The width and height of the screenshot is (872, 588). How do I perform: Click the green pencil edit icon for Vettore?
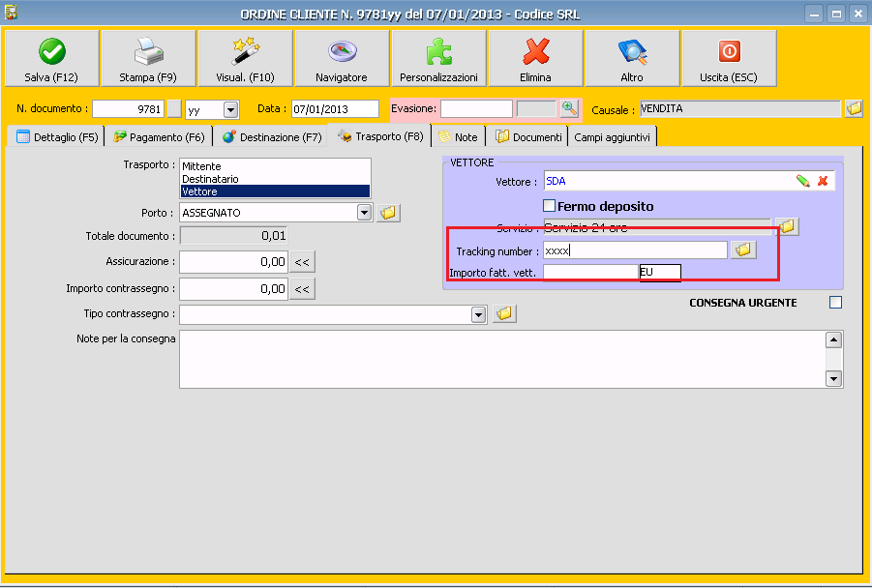pyautogui.click(x=803, y=181)
